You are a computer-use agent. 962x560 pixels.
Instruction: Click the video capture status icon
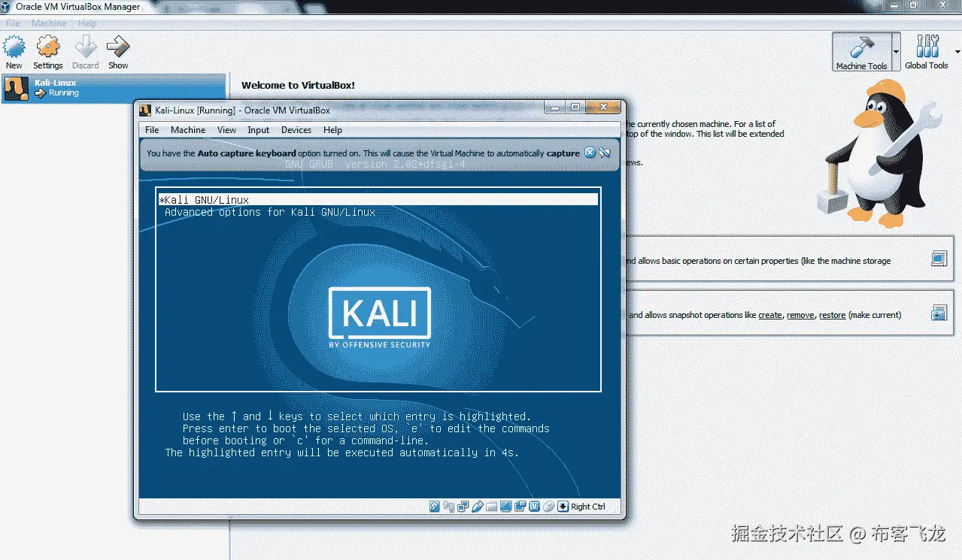(x=520, y=507)
